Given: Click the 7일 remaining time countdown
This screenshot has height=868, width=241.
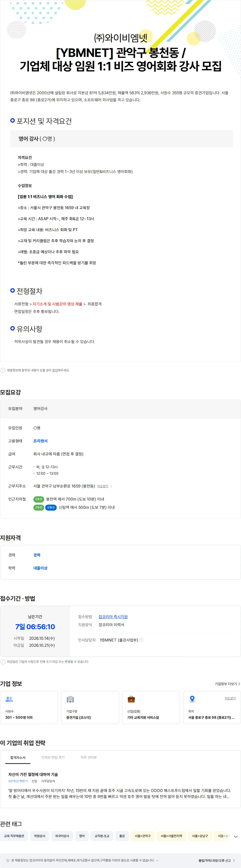Looking at the screenshot, I should click(35, 627).
